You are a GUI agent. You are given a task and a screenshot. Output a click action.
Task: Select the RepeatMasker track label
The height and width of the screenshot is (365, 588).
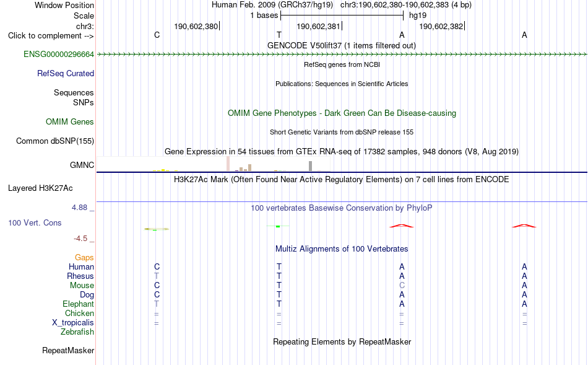click(68, 350)
